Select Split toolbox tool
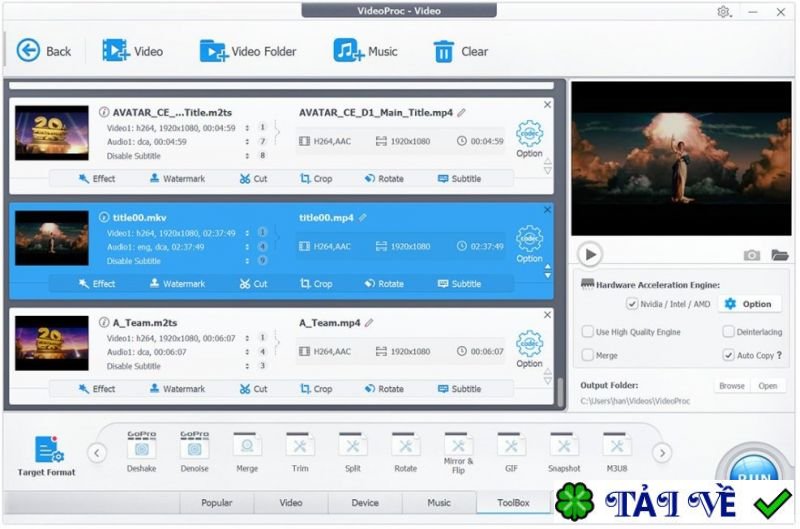Image resolution: width=800 pixels, height=529 pixels. tap(353, 452)
